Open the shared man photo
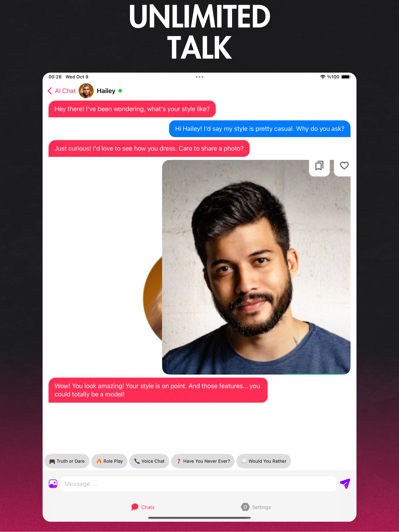399x532 pixels. pos(256,267)
